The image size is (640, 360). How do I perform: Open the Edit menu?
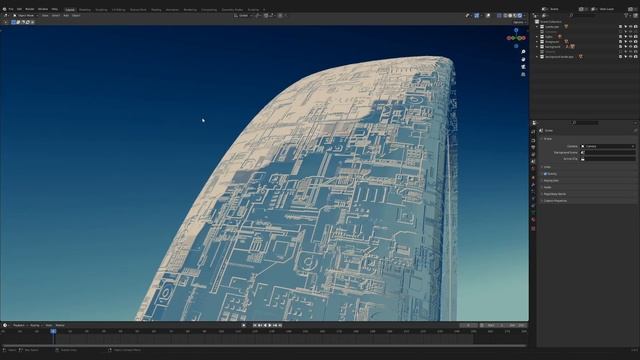click(19, 9)
